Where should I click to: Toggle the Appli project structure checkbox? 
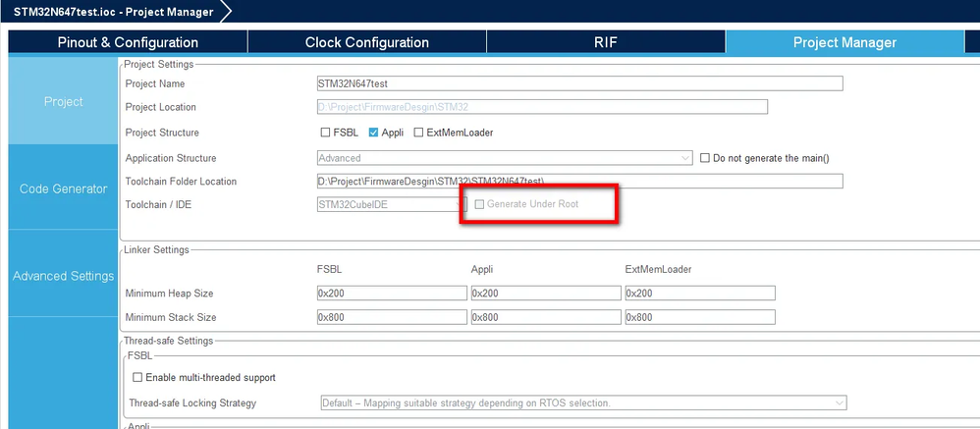373,133
